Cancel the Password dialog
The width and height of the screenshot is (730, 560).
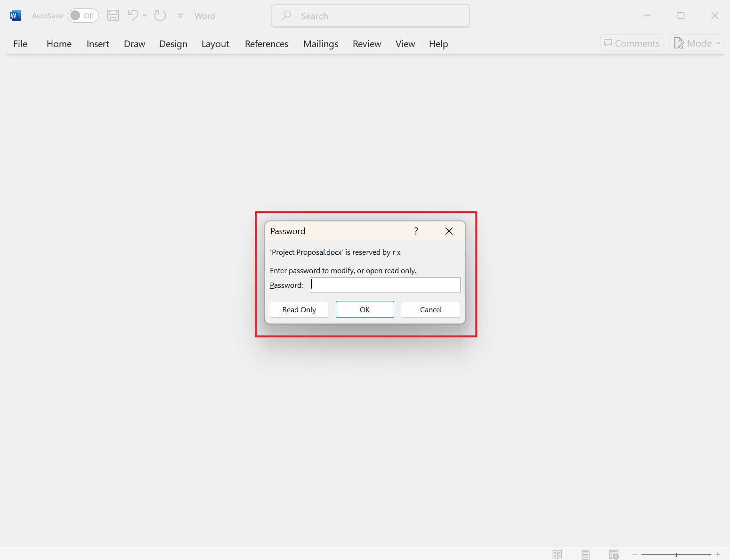430,309
